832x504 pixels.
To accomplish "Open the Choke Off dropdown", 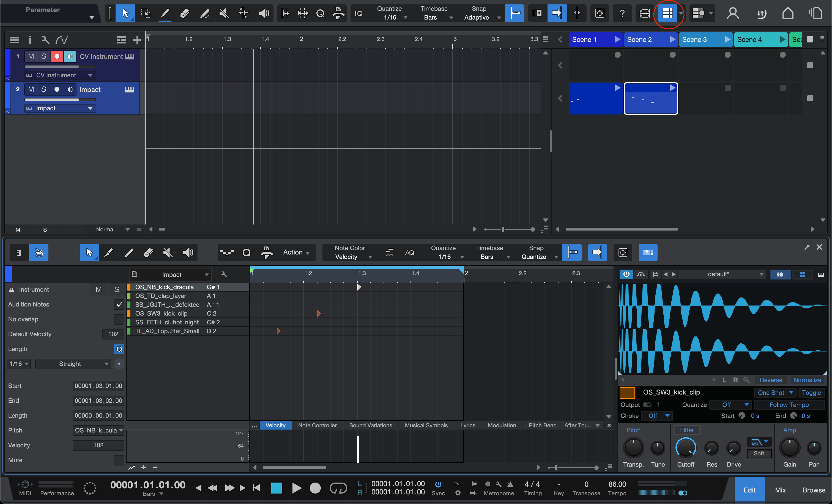I will (656, 416).
